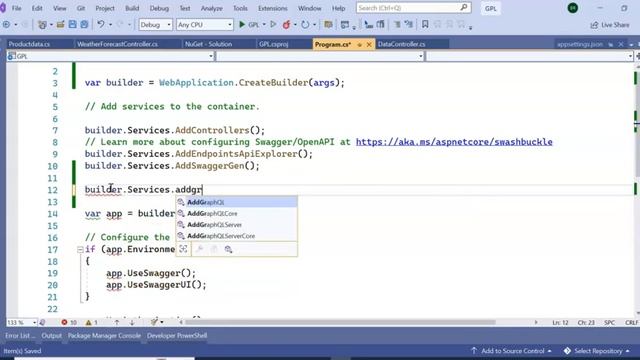Click the window layout icon in toolbar

[345, 25]
